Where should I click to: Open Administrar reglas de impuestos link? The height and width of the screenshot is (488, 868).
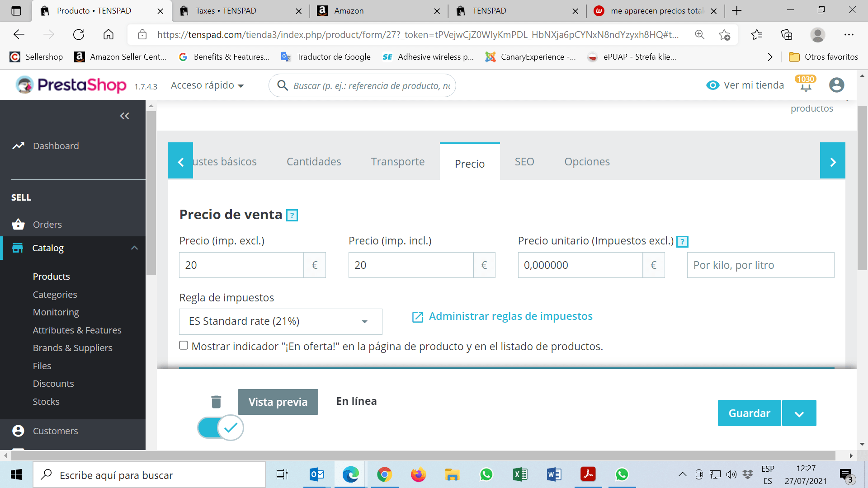coord(502,316)
